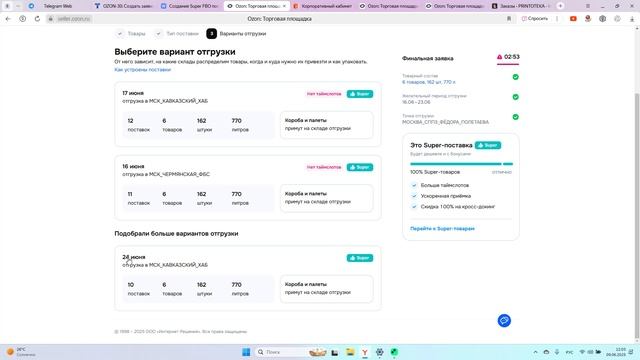Viewport: 640px width, 360px height.
Task: Click the Ускоренная приёмка check mark
Action: (x=414, y=196)
